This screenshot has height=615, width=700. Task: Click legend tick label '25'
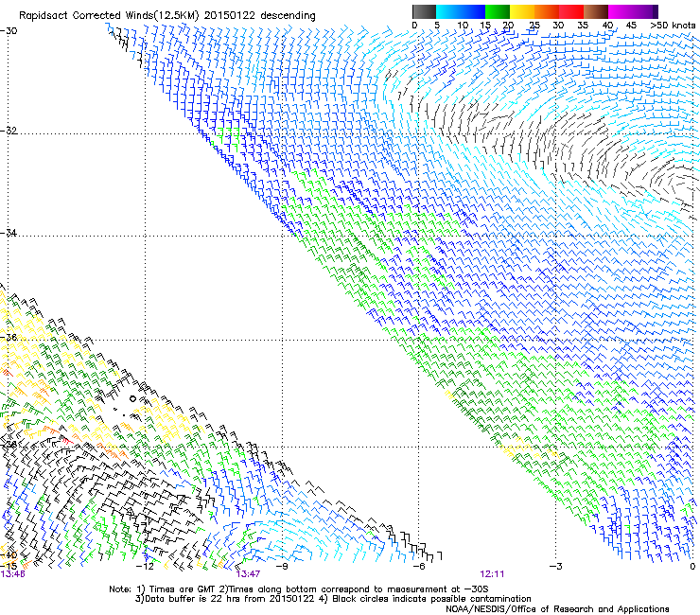(x=534, y=26)
